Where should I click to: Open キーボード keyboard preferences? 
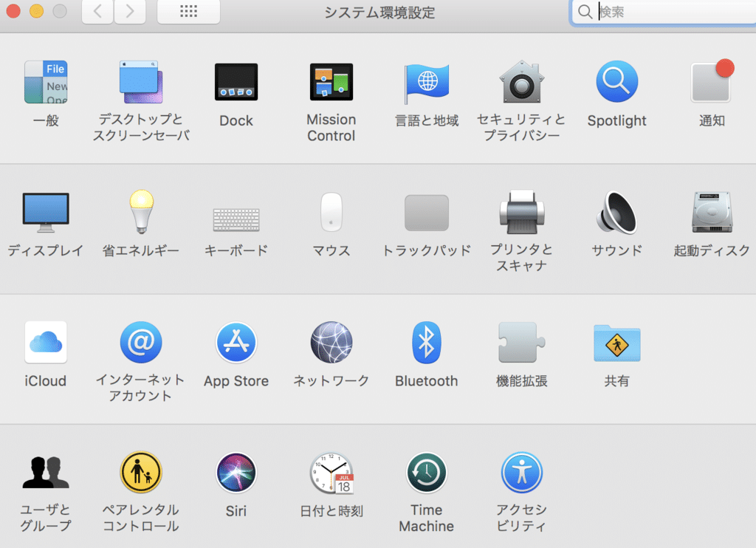click(236, 219)
